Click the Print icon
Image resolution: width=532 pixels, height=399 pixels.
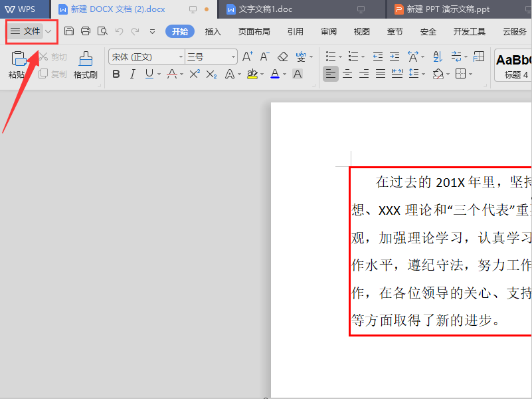click(86, 31)
